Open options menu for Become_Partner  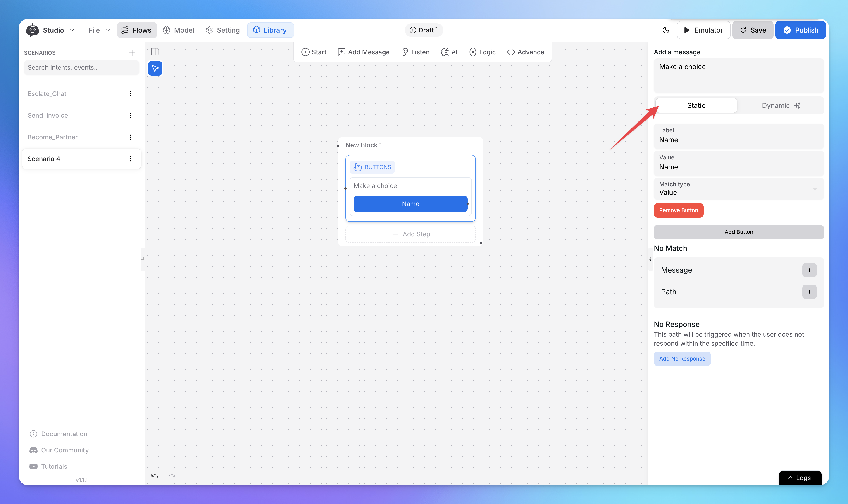coord(130,137)
